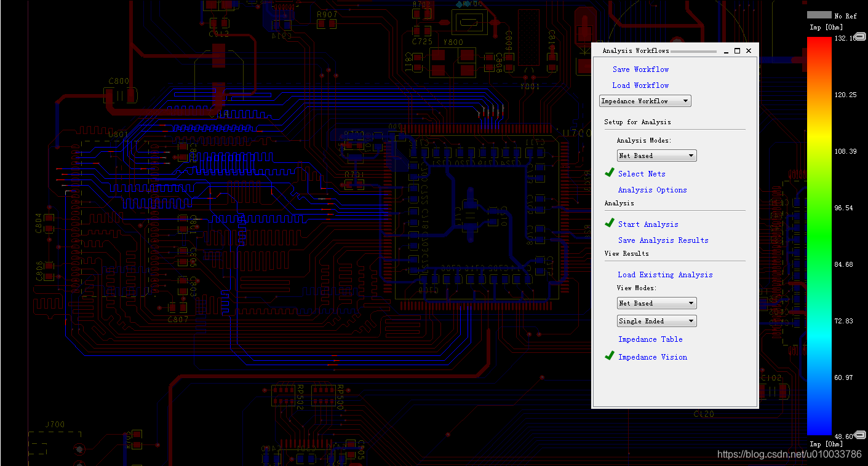This screenshot has width=868, height=466.
Task: Minimize the Analysis Workflows panel
Action: [726, 51]
